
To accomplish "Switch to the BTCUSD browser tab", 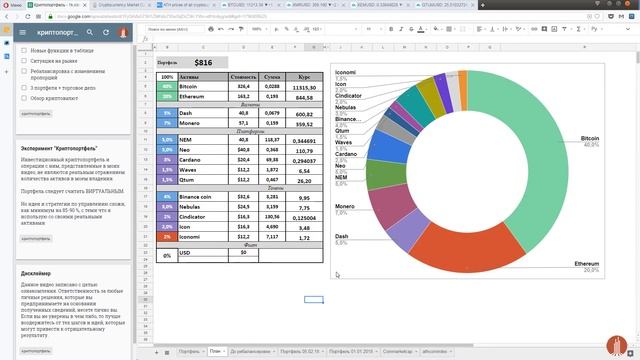I will coord(250,5).
